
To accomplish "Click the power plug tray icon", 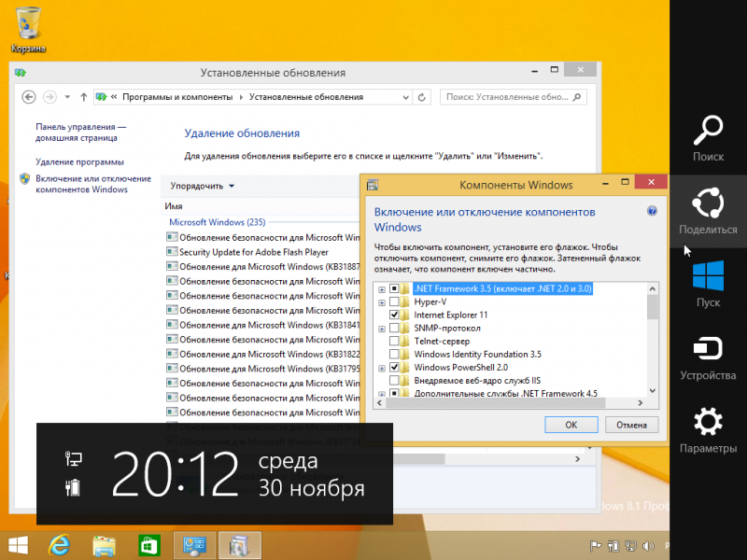I will point(613,546).
